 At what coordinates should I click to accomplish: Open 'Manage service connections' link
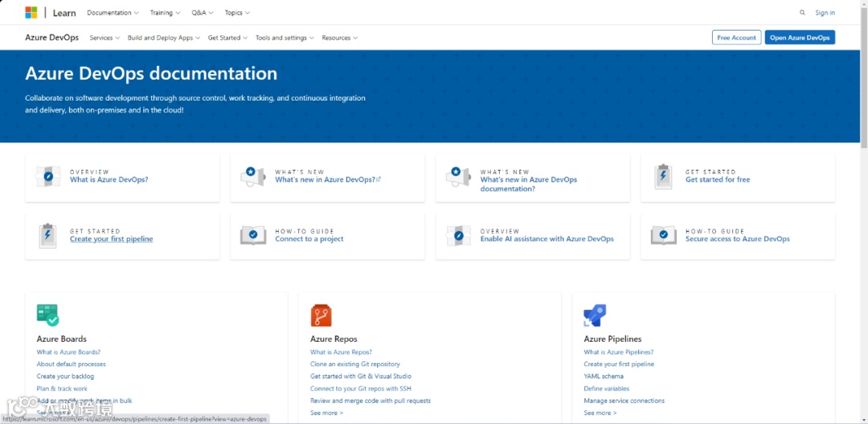click(x=624, y=401)
